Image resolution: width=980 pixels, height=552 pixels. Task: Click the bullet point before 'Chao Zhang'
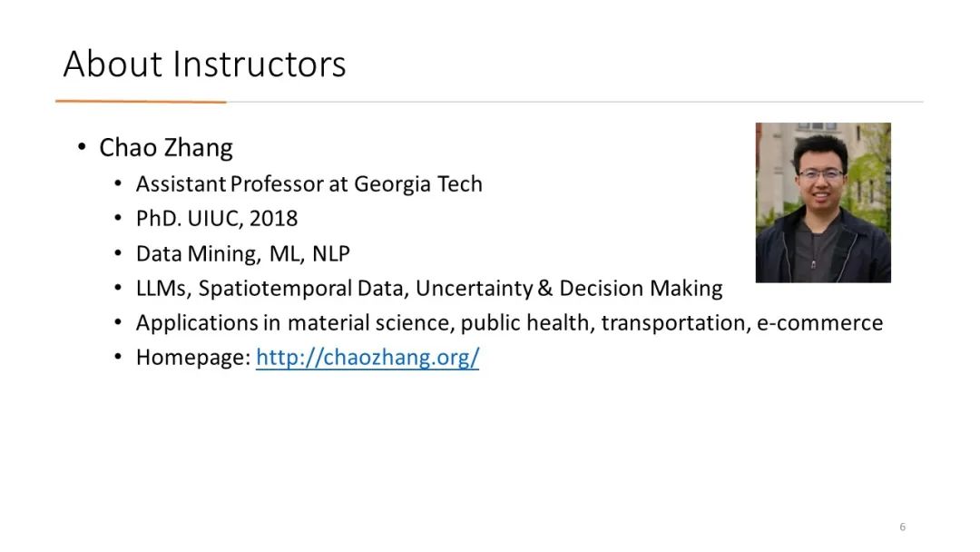pyautogui.click(x=82, y=148)
